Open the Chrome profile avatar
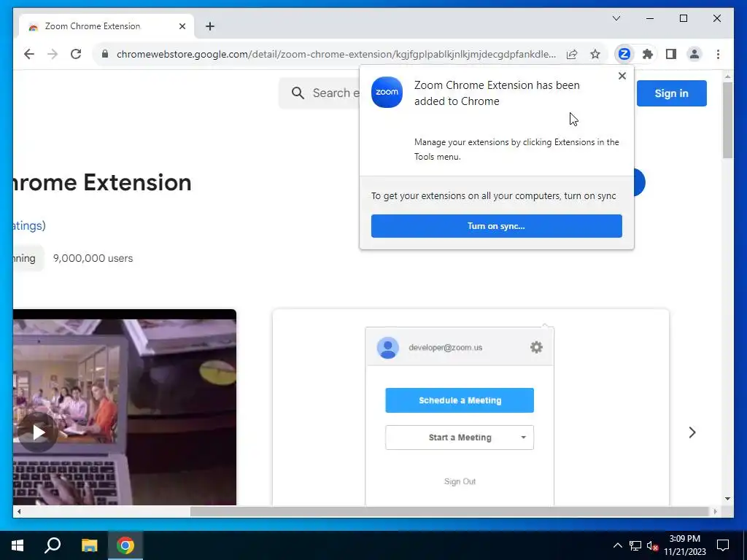Image resolution: width=747 pixels, height=560 pixels. 694,54
